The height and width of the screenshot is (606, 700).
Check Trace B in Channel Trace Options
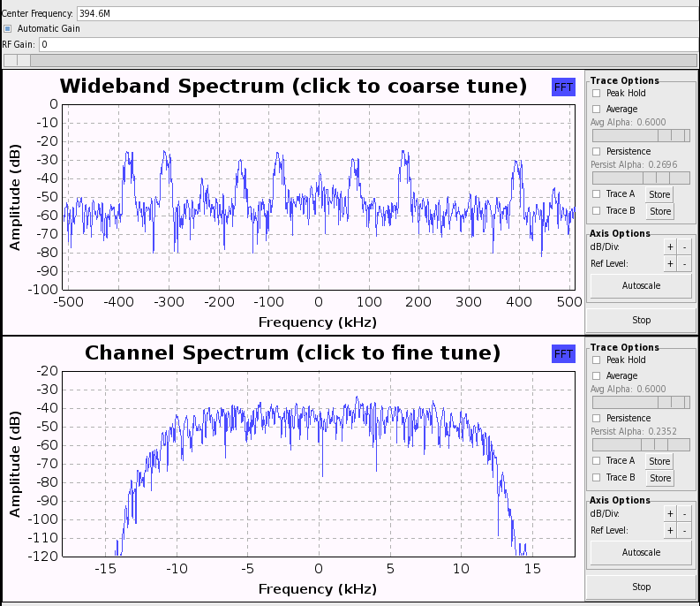click(x=597, y=477)
